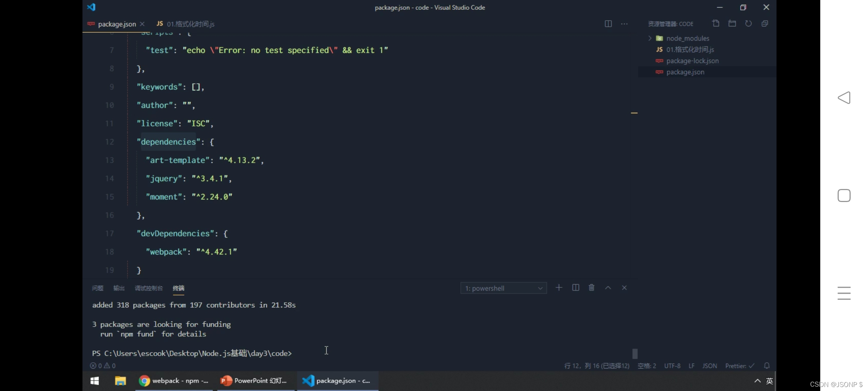Click the terminal scrollbar thumb
The height and width of the screenshot is (391, 868).
pos(635,353)
